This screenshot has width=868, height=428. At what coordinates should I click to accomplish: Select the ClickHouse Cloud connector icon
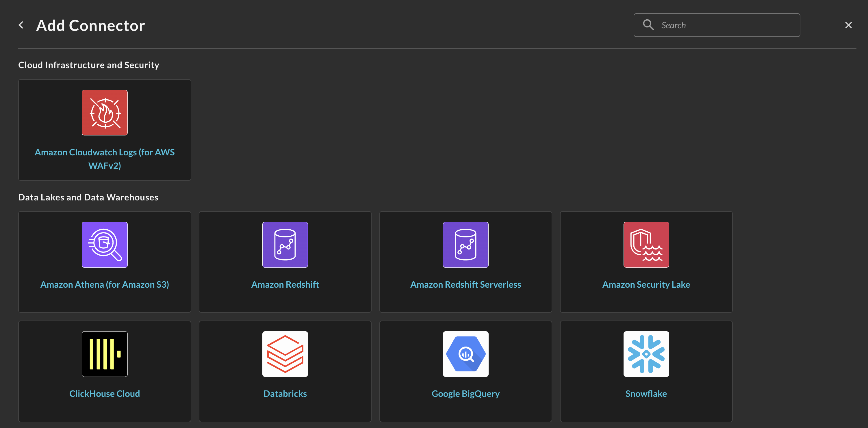(104, 354)
